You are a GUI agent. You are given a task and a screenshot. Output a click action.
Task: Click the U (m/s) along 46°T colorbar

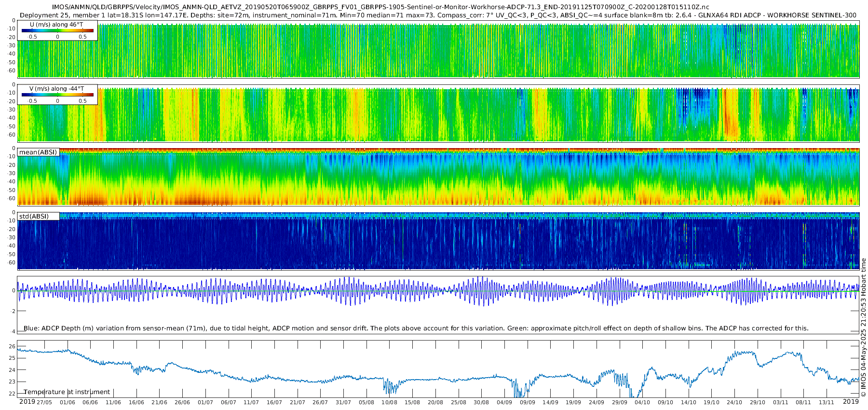[x=57, y=30]
